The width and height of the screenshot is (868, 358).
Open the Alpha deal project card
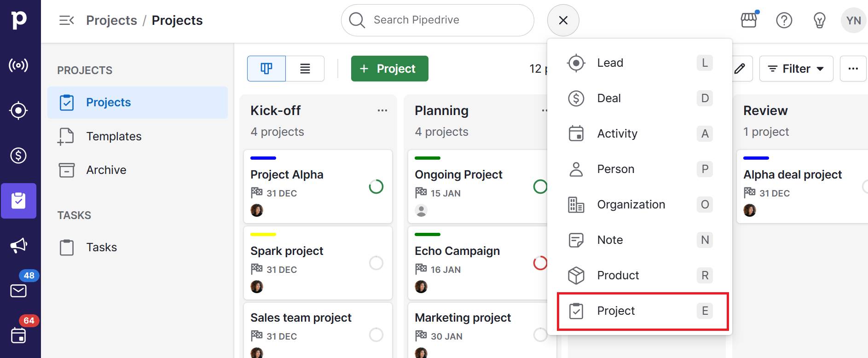tap(802, 186)
